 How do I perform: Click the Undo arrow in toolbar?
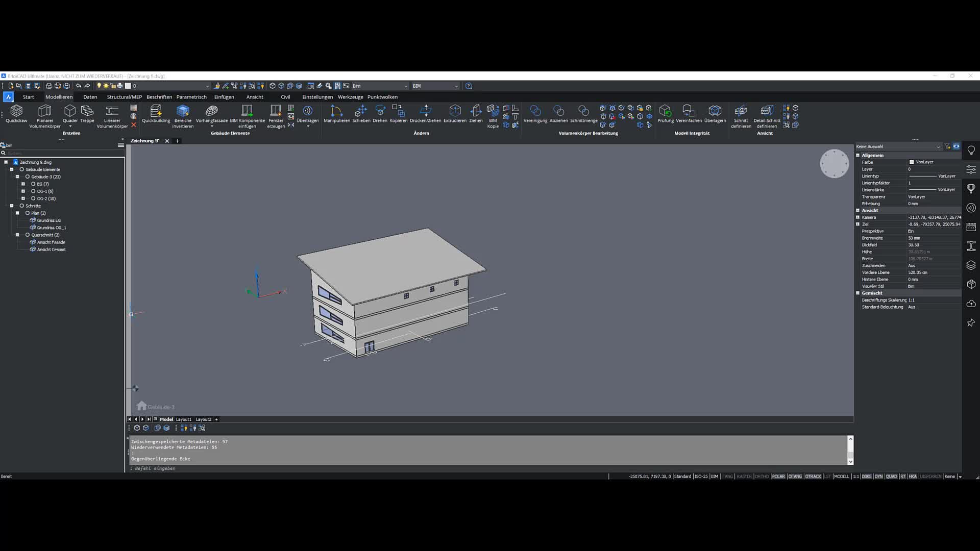coord(78,86)
